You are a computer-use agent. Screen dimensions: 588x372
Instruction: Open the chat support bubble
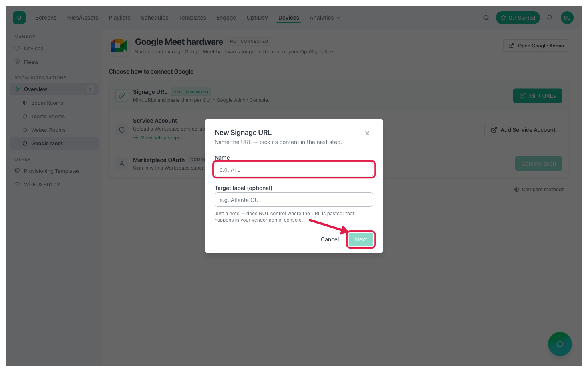[x=560, y=344]
